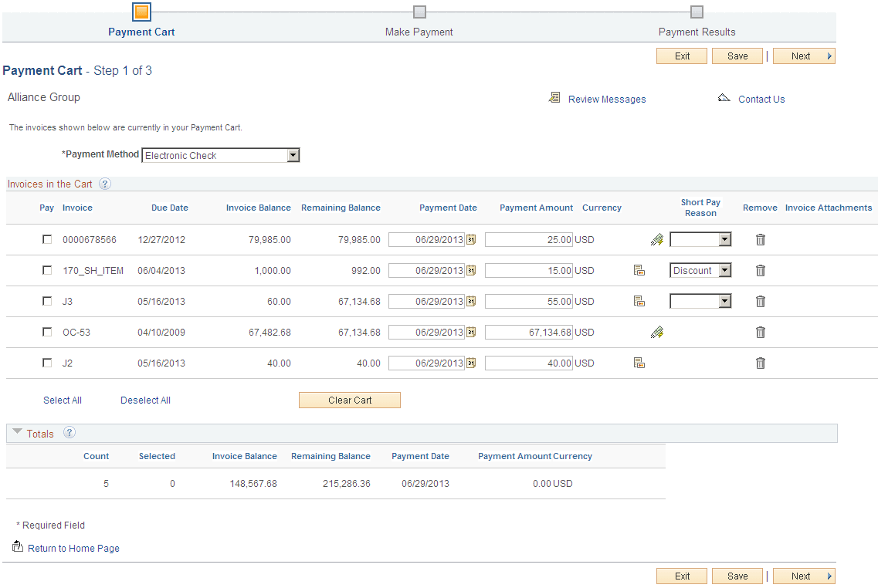Open the Invoices in the Cart help icon

pos(106,184)
